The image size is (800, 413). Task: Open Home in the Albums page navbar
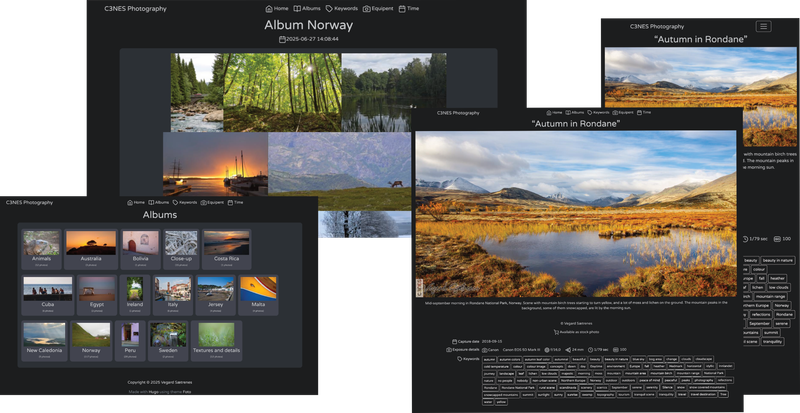[x=136, y=203]
